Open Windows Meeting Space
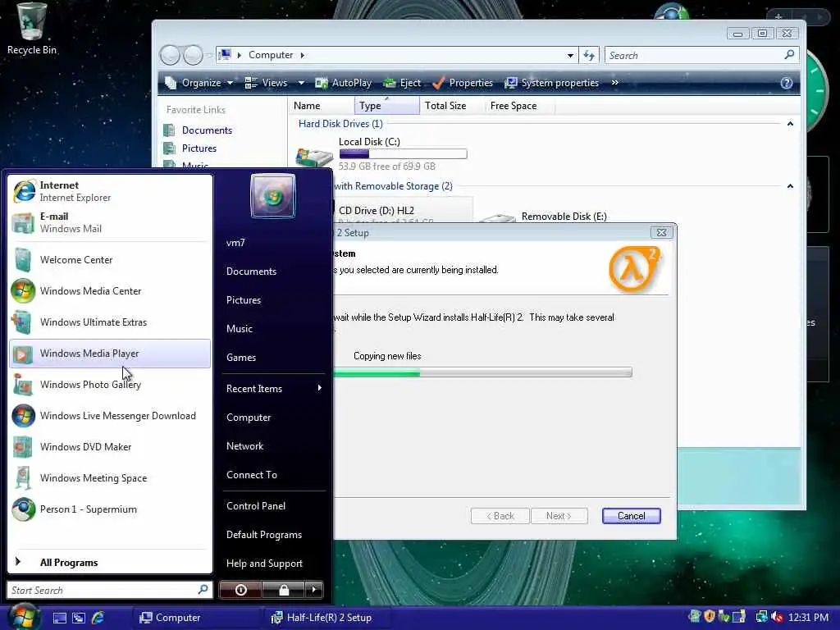 (110, 478)
